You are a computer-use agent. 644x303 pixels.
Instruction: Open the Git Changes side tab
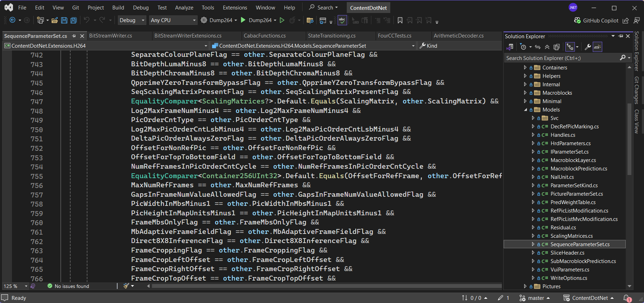pyautogui.click(x=636, y=90)
